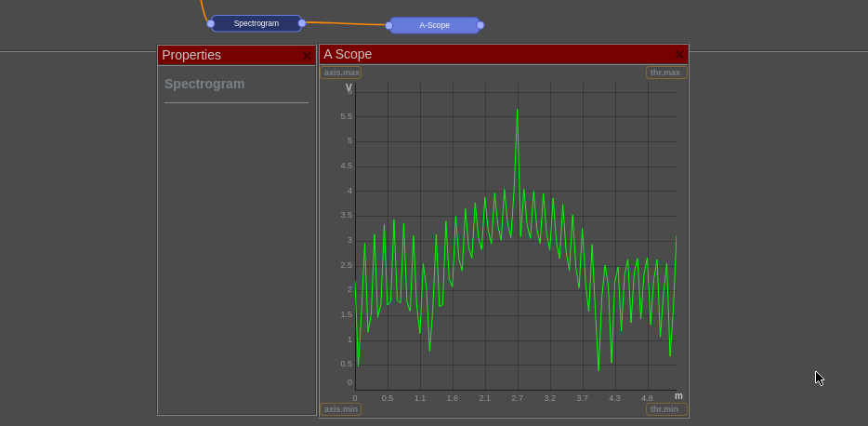Click the V axis label on the plot
868x426 pixels.
coord(349,87)
